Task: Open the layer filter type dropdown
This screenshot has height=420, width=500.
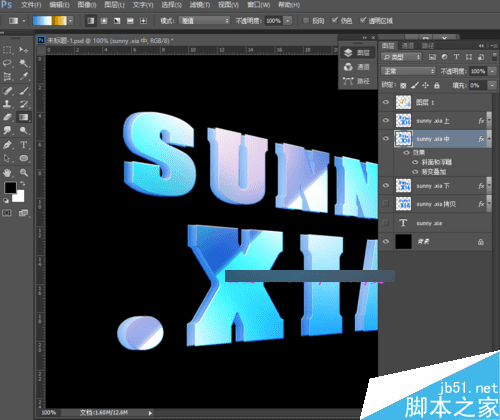Action: click(x=402, y=57)
